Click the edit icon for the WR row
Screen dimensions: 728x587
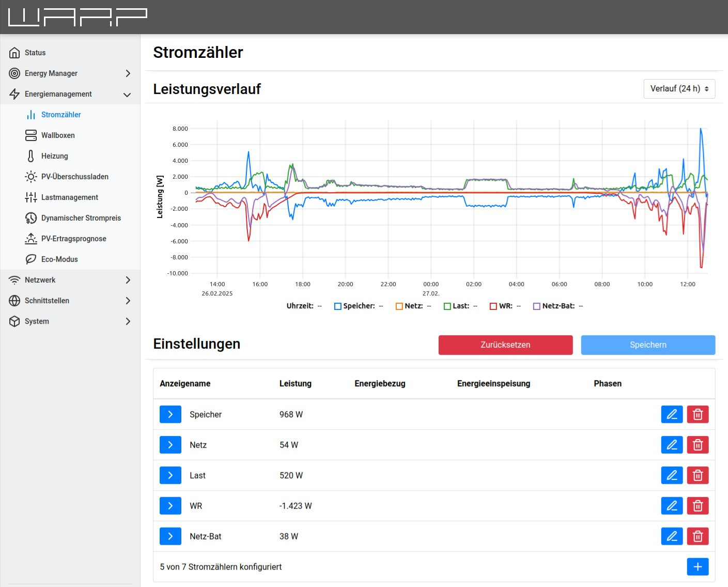click(672, 506)
